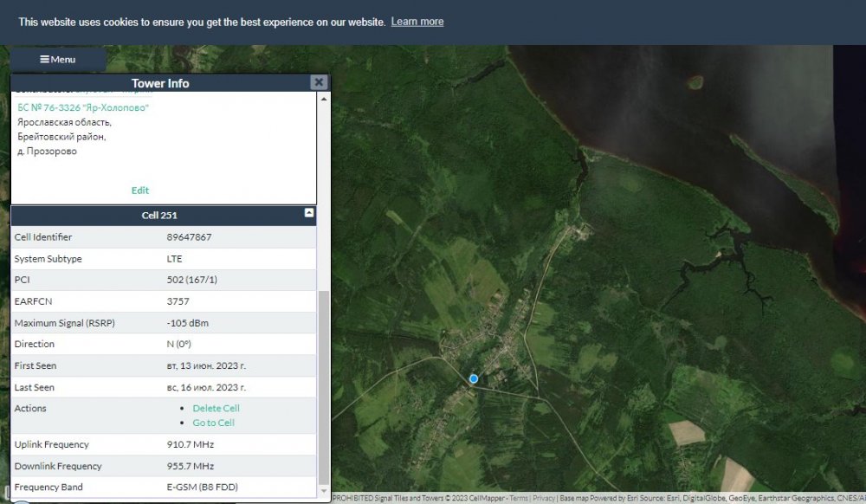Open the Privacy link in map footer
The height and width of the screenshot is (504, 866).
[544, 498]
